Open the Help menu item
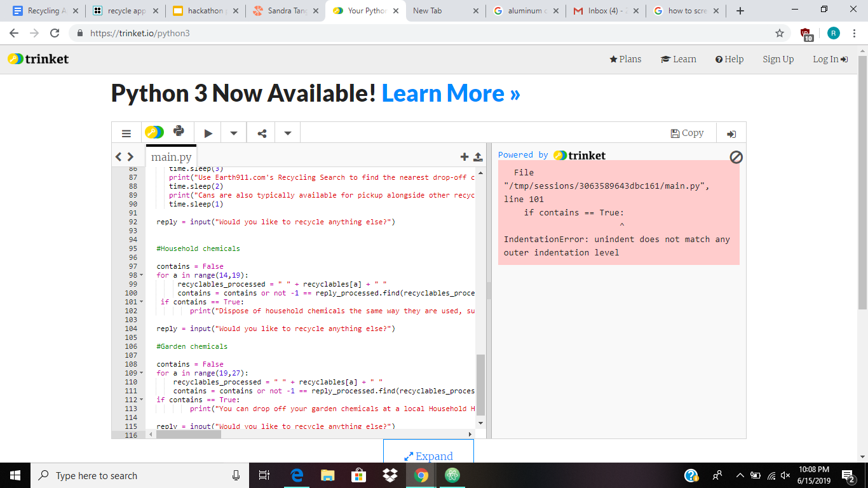 pos(729,59)
